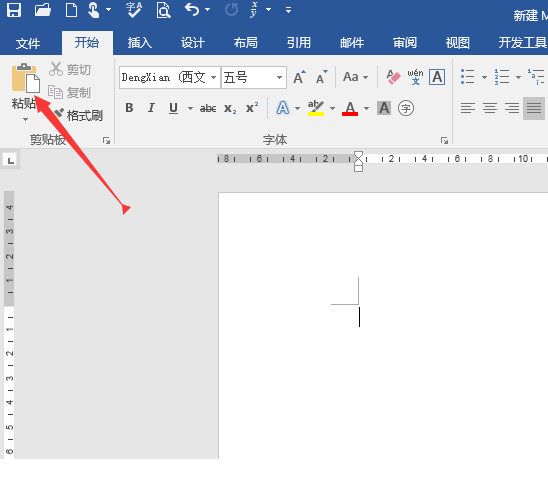Open the 字体 group dialog launcher
The height and width of the screenshot is (486, 548).
click(x=444, y=140)
